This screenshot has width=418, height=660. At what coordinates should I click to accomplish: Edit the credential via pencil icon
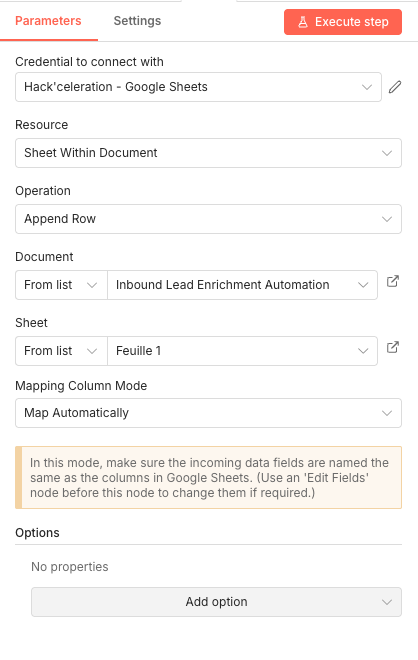(x=395, y=87)
